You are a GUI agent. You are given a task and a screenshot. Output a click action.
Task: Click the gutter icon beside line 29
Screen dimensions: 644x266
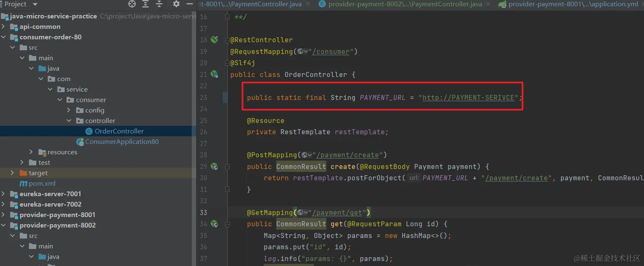point(214,166)
